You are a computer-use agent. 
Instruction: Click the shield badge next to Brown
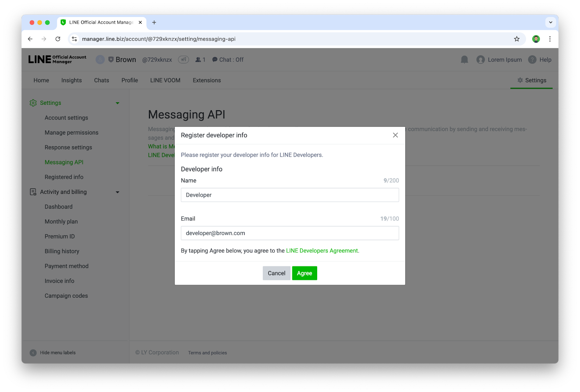(x=111, y=59)
